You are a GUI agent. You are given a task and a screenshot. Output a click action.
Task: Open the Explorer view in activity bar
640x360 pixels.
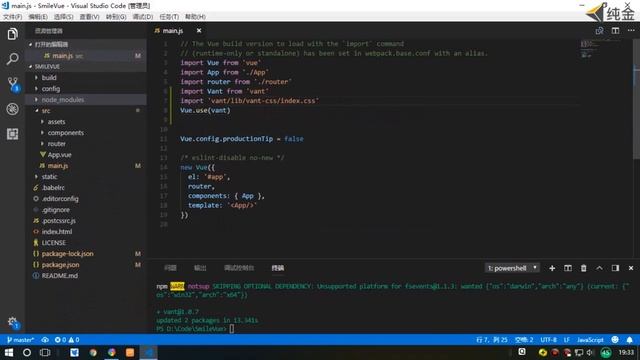coord(13,34)
